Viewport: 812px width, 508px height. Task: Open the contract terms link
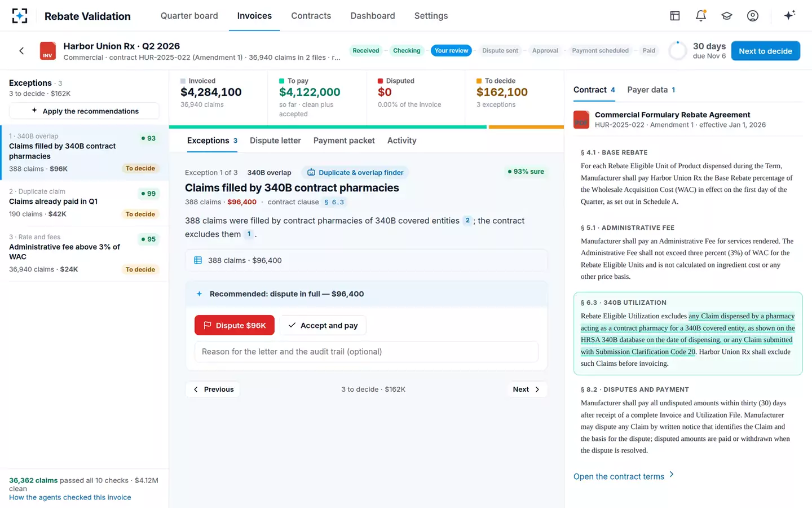click(x=624, y=476)
